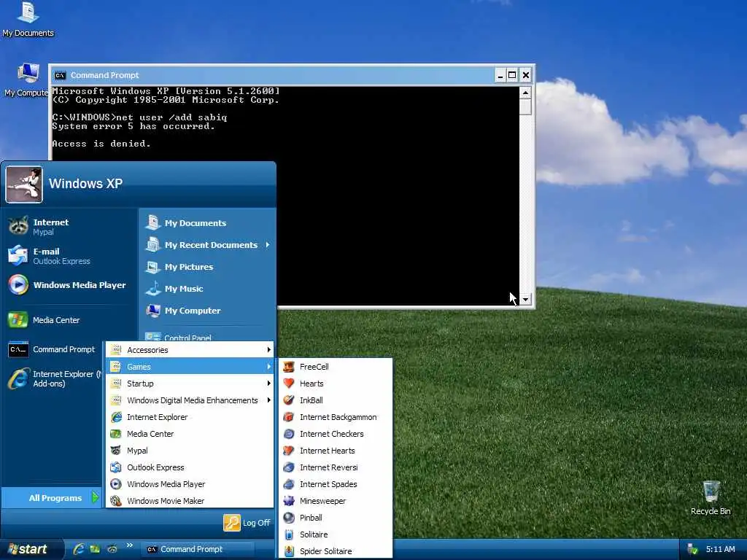Maximize the Command Prompt window
This screenshot has width=747, height=560.
[512, 75]
